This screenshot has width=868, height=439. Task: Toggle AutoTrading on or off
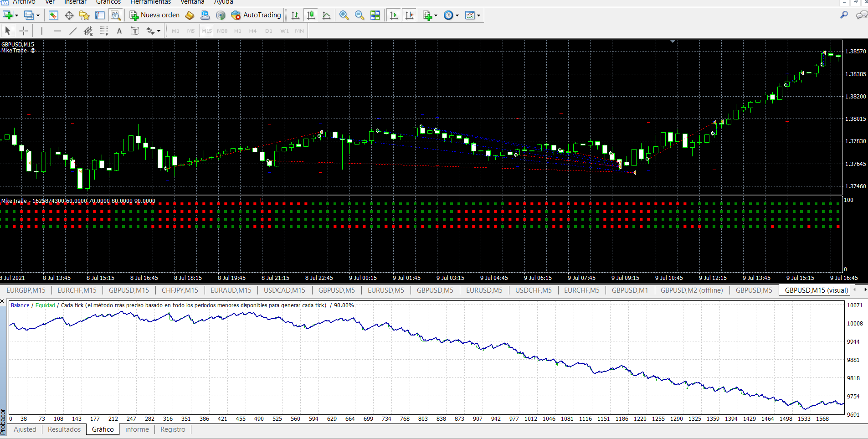coord(256,15)
